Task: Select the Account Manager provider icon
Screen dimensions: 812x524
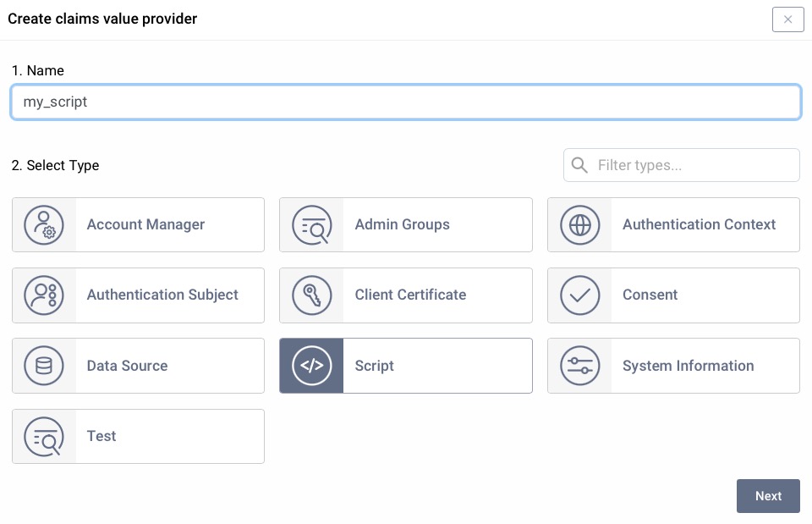Action: click(44, 224)
